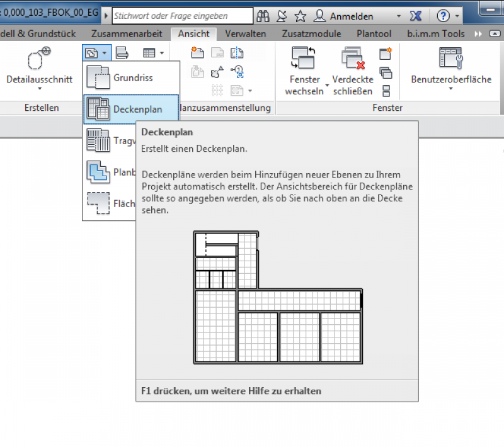
Task: Click the binoculars search icon
Action: (263, 16)
